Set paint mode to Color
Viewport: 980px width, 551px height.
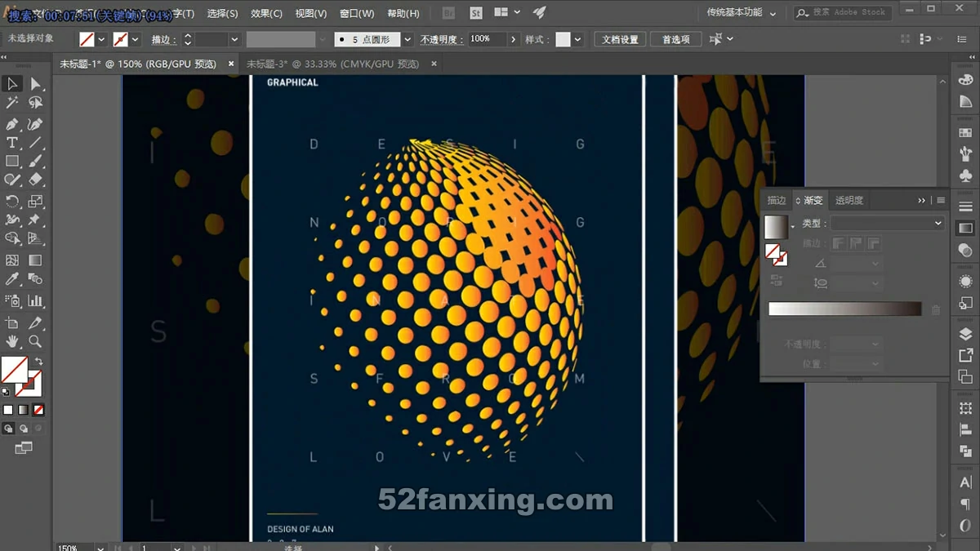8,410
